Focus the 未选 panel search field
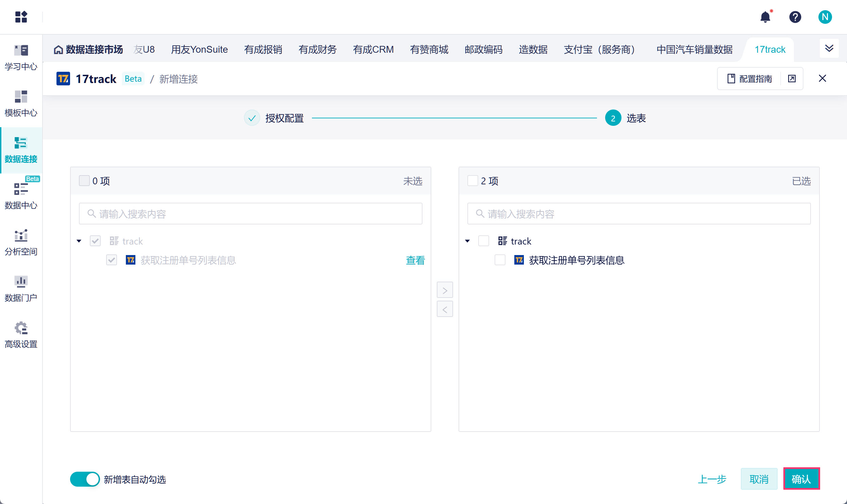Viewport: 847px width, 504px height. point(251,214)
